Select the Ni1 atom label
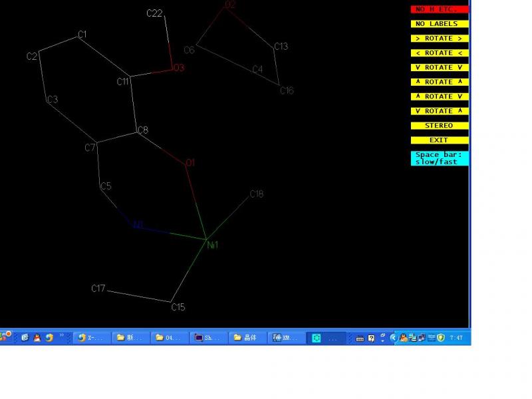The width and height of the screenshot is (532, 399). 213,245
